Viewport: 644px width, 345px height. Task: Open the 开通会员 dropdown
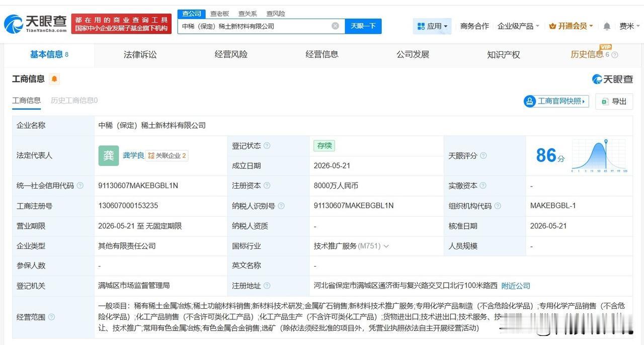(x=571, y=26)
